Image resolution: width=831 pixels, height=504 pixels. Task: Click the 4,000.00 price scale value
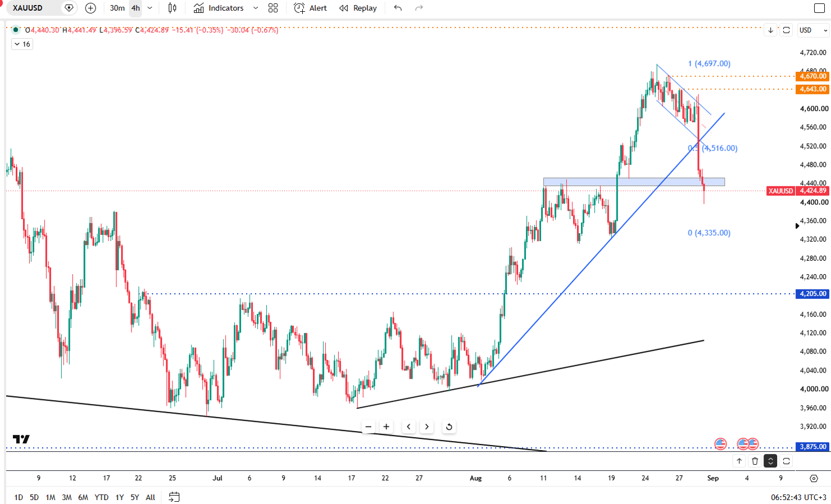(813, 389)
